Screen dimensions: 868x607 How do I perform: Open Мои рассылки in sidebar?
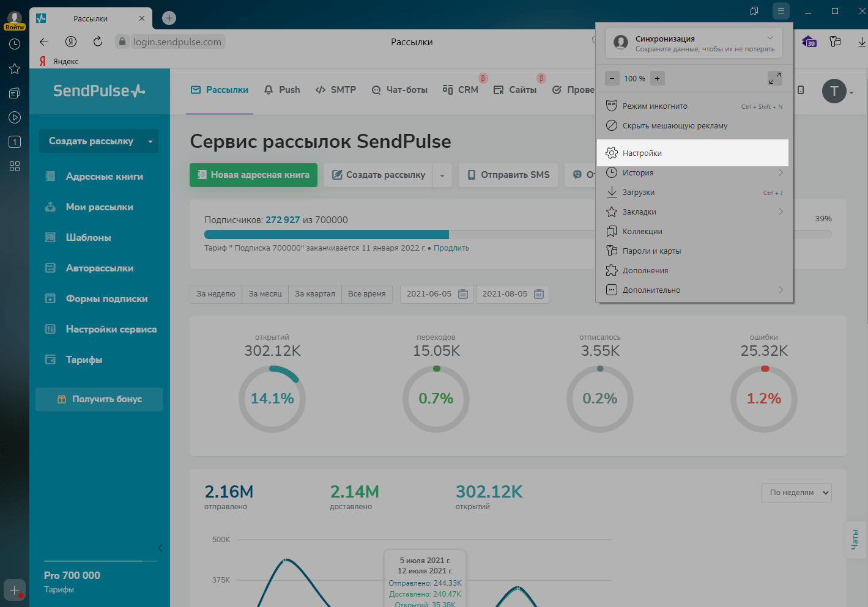[90, 207]
